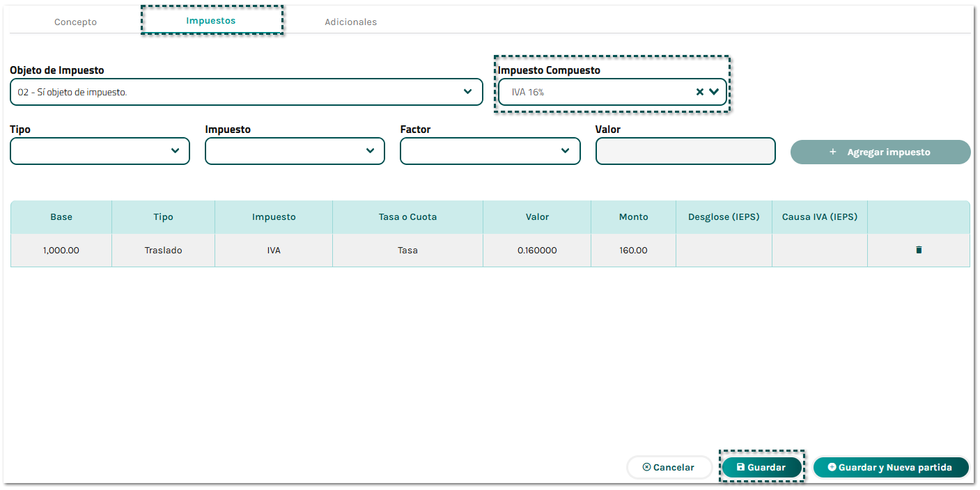The height and width of the screenshot is (490, 980).
Task: Click the Desglose (IEPS) column header
Action: coord(724,217)
